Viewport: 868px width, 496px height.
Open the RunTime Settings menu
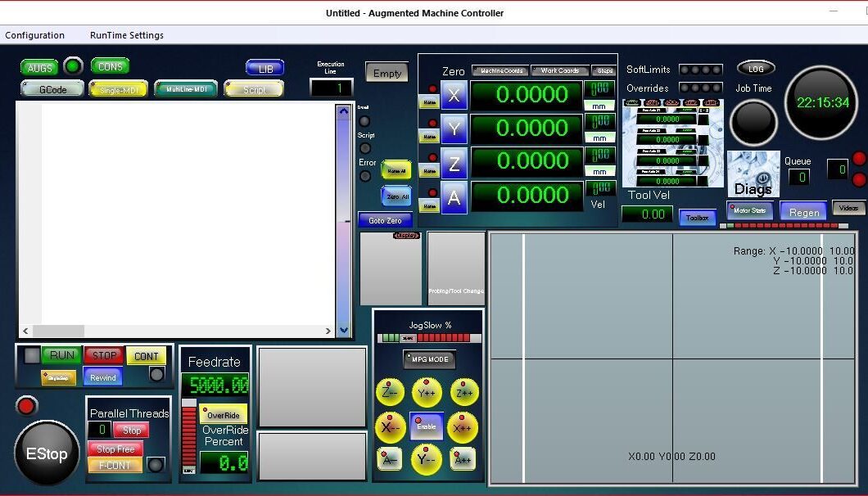coord(127,35)
